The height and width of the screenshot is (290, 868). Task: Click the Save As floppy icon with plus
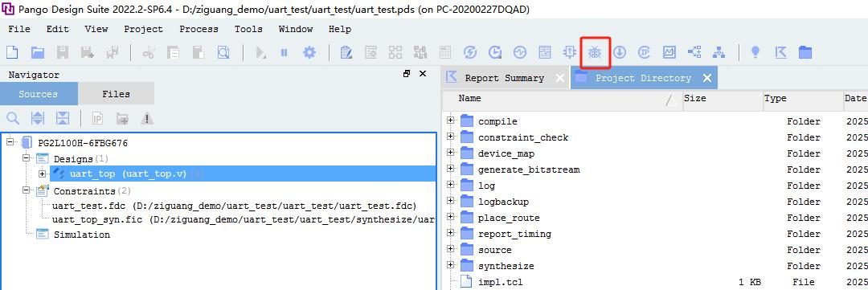tap(88, 52)
